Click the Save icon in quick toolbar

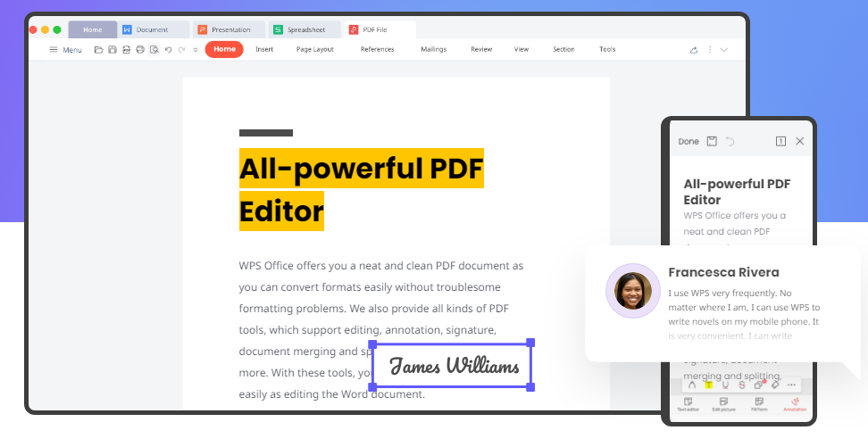pos(113,50)
